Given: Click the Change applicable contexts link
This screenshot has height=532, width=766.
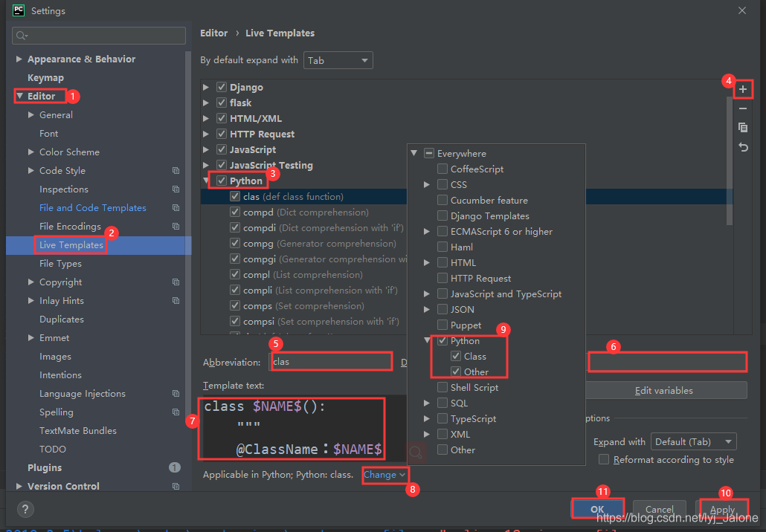Looking at the screenshot, I should [x=384, y=474].
